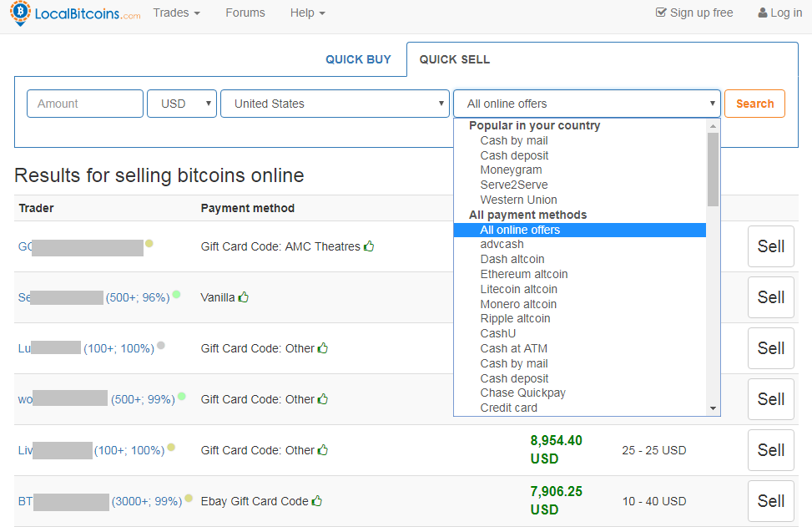Select Ethereum altcoin in the list
812x527 pixels.
point(523,274)
